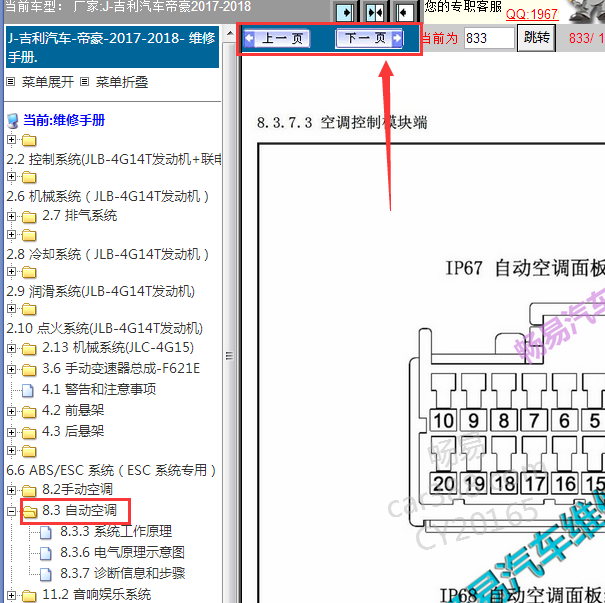Screen dimensions: 605x603
Task: Open 2.2 控制系统(JLB-4G14T发动机 entry
Action: (x=114, y=159)
